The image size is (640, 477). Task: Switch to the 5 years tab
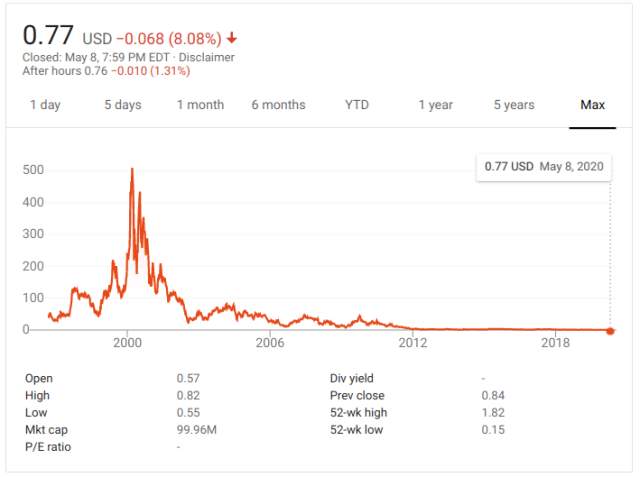(x=514, y=105)
